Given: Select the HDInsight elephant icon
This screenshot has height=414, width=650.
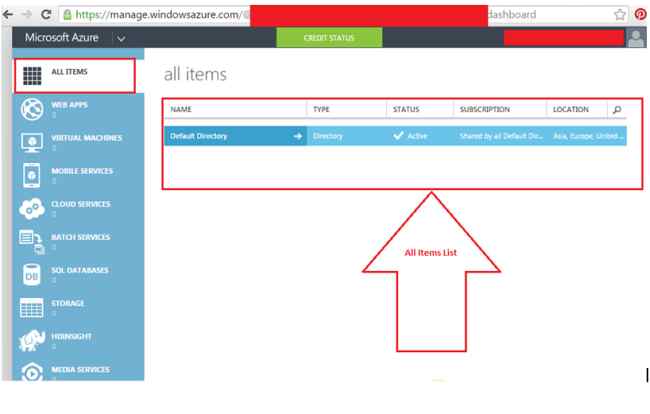Looking at the screenshot, I should point(32,340).
